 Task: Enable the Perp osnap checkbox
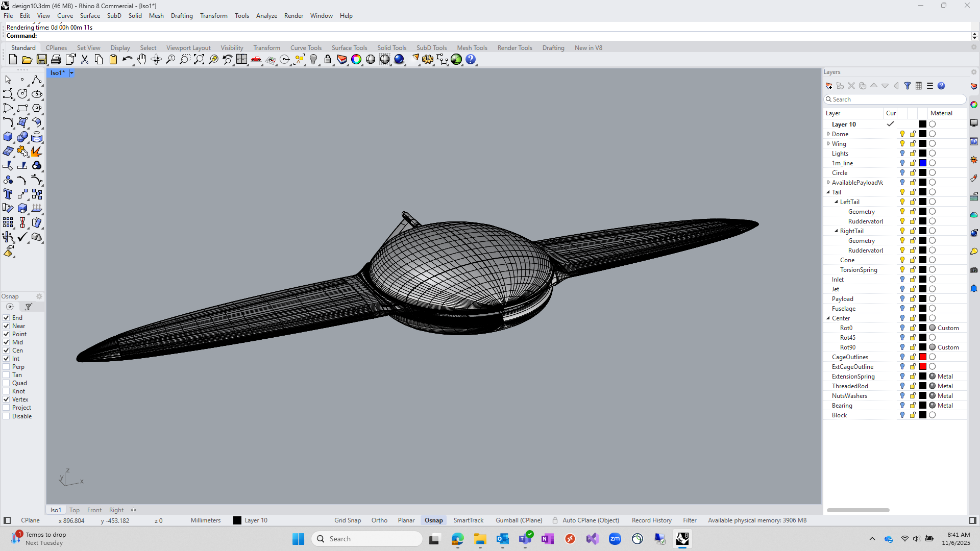7,367
